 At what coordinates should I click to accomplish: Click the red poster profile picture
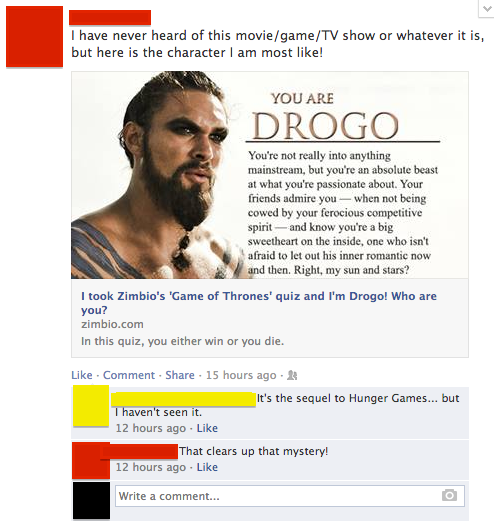[34, 36]
